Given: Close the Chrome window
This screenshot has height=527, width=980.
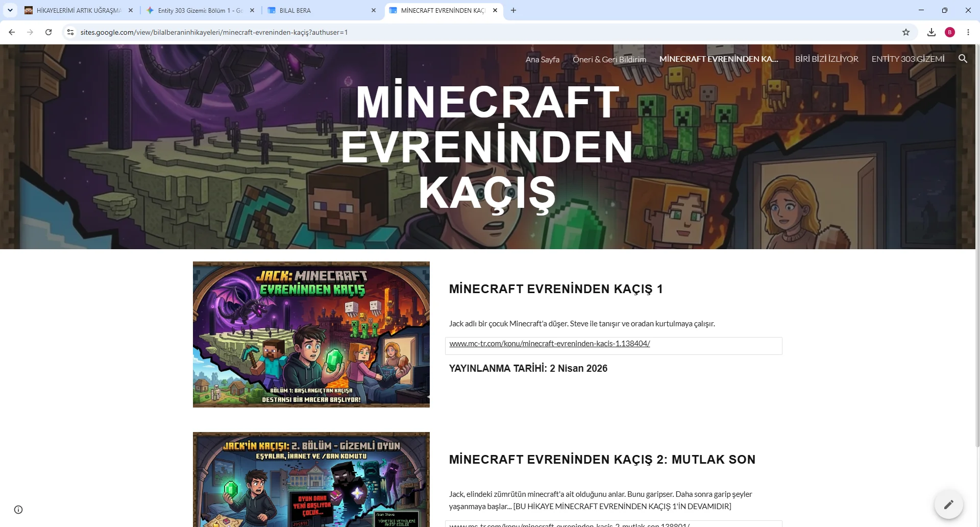Looking at the screenshot, I should coord(968,10).
